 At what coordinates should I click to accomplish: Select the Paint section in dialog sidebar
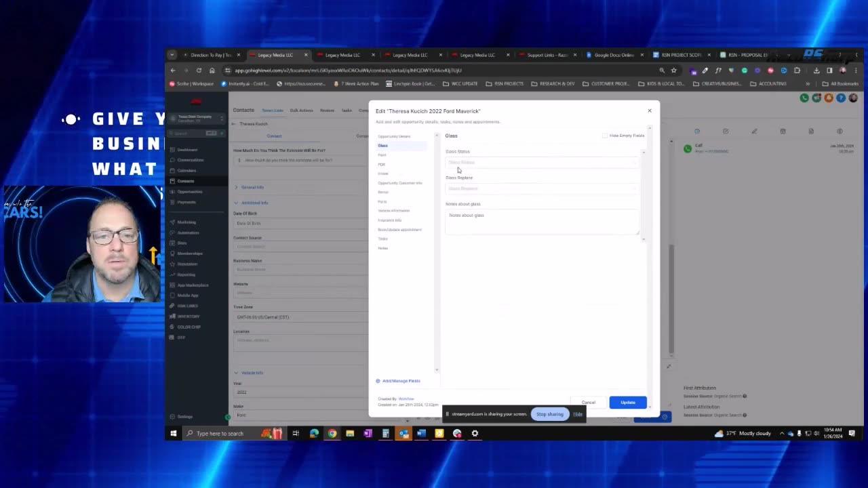click(x=382, y=155)
